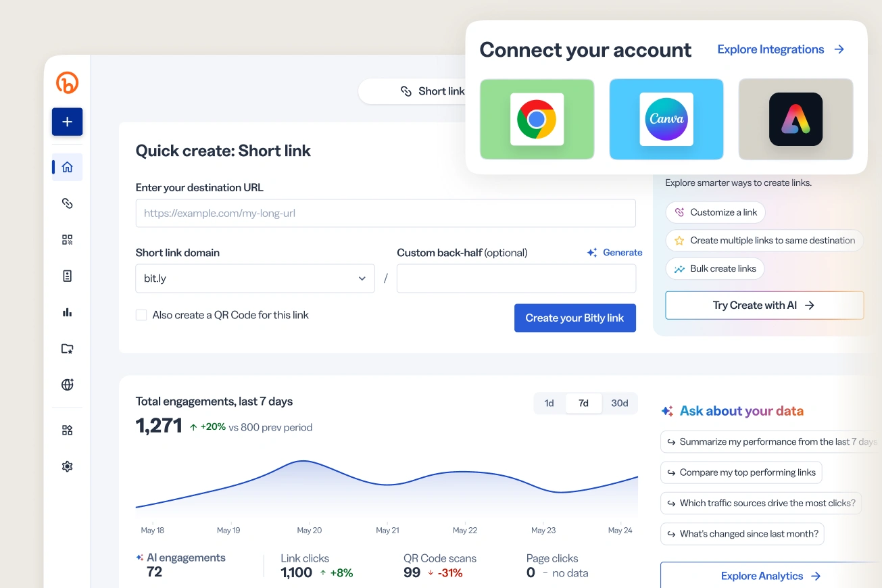Select What's changed since last month prompt
The height and width of the screenshot is (588, 882).
[742, 534]
